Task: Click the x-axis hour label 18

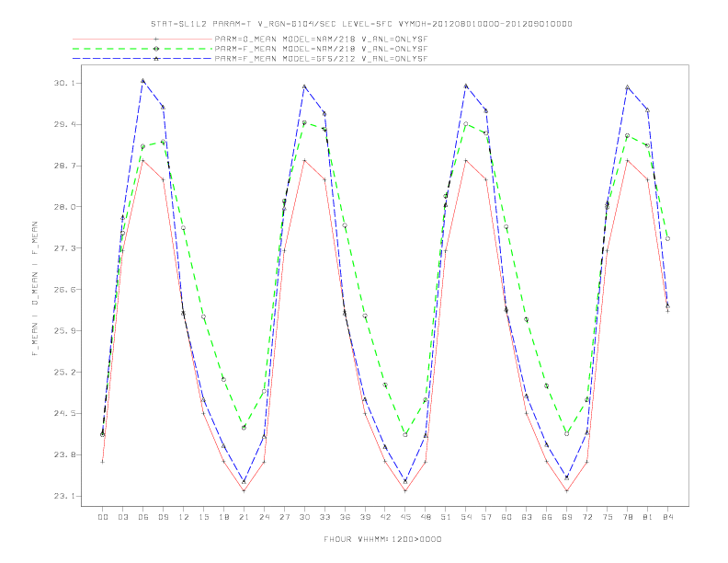Action: coord(223,517)
